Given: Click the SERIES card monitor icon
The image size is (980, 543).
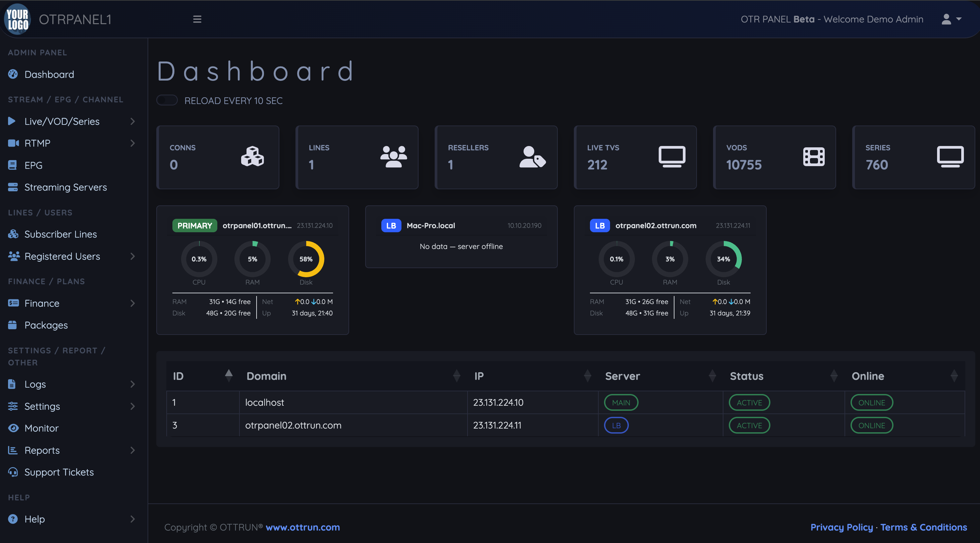Looking at the screenshot, I should pyautogui.click(x=950, y=156).
